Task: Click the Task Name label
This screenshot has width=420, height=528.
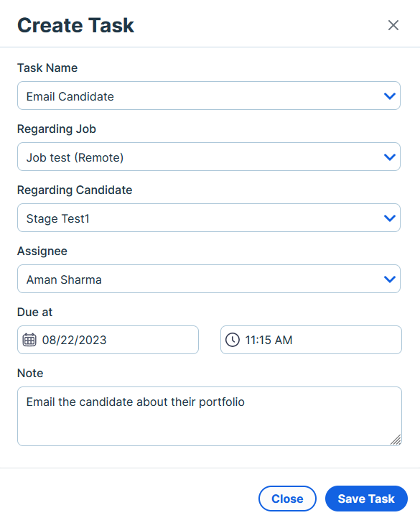Action: tap(47, 68)
